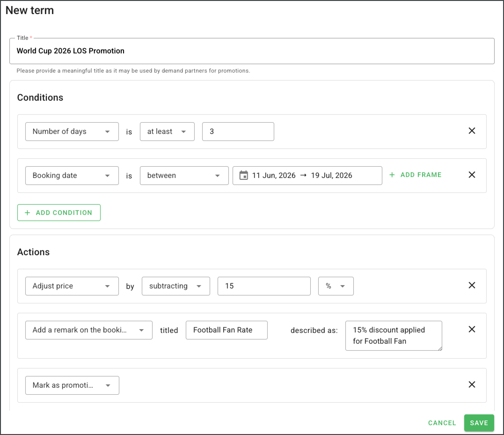The width and height of the screenshot is (504, 435).
Task: Delete the booking remark action
Action: pos(472,330)
